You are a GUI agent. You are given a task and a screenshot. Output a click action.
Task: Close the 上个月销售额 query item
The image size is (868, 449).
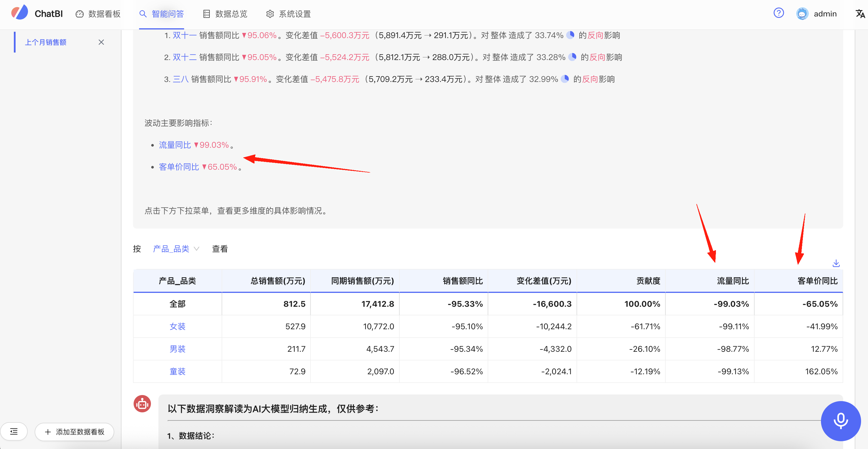click(101, 42)
